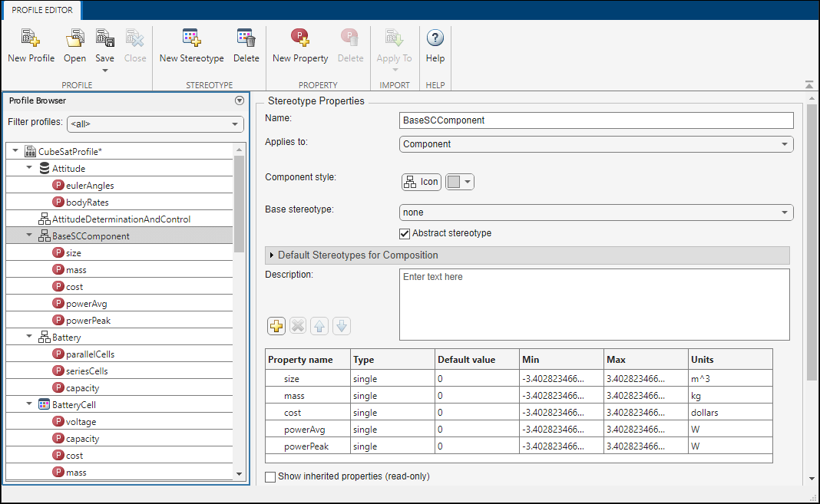Viewport: 820px width, 504px height.
Task: Uncheck the Abstract stereotype checkbox
Action: point(403,233)
